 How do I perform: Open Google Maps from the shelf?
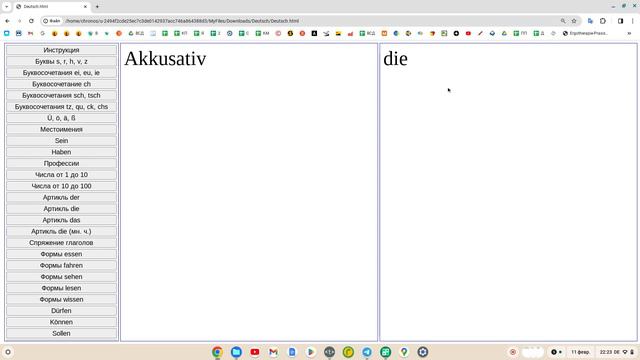pyautogui.click(x=404, y=352)
